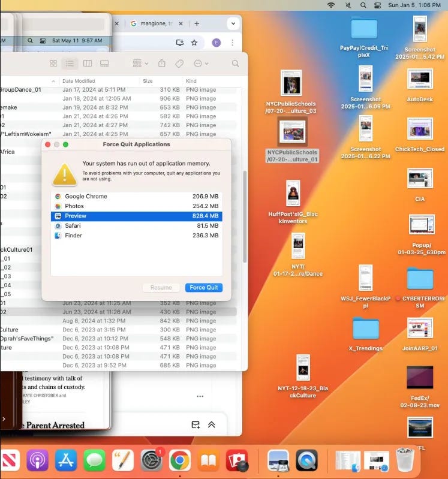This screenshot has width=448, height=479.
Task: Open Chrome tab search dropdown
Action: (233, 23)
